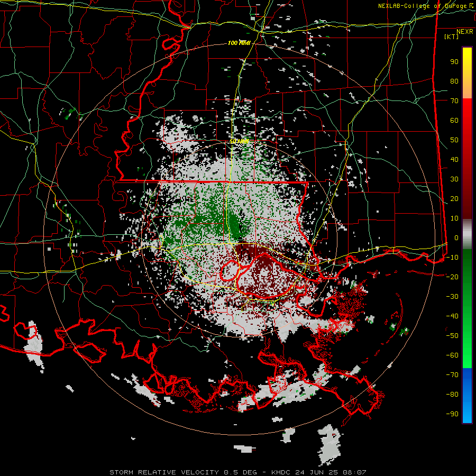
Task: Click the STORM RELATIVE VELOCITY caption text
Action: coord(164,472)
